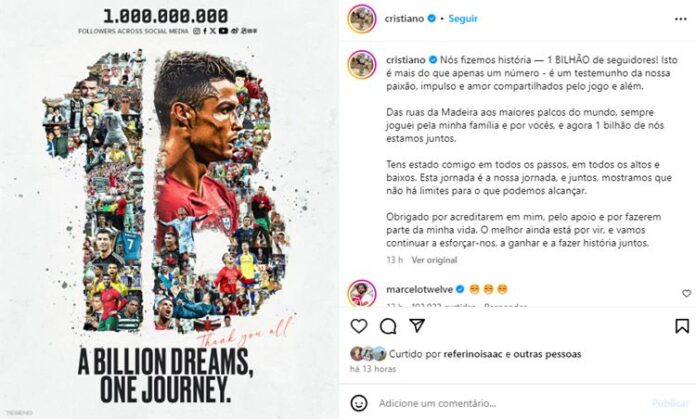Open comments via speech bubble icon
The height and width of the screenshot is (419, 696).
pos(388,326)
